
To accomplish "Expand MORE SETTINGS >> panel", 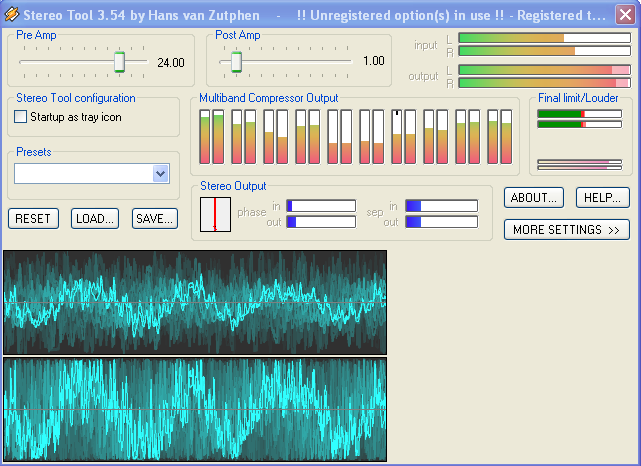I will (567, 230).
